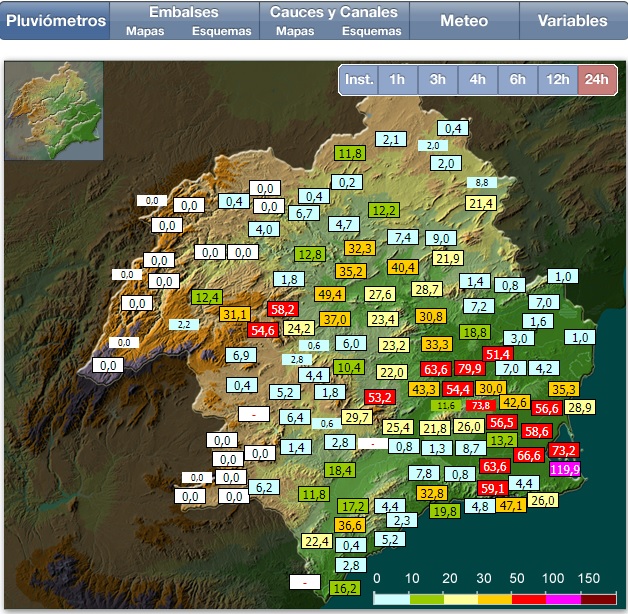
Task: Click the basin overview minimap thumbnail
Action: 54,112
